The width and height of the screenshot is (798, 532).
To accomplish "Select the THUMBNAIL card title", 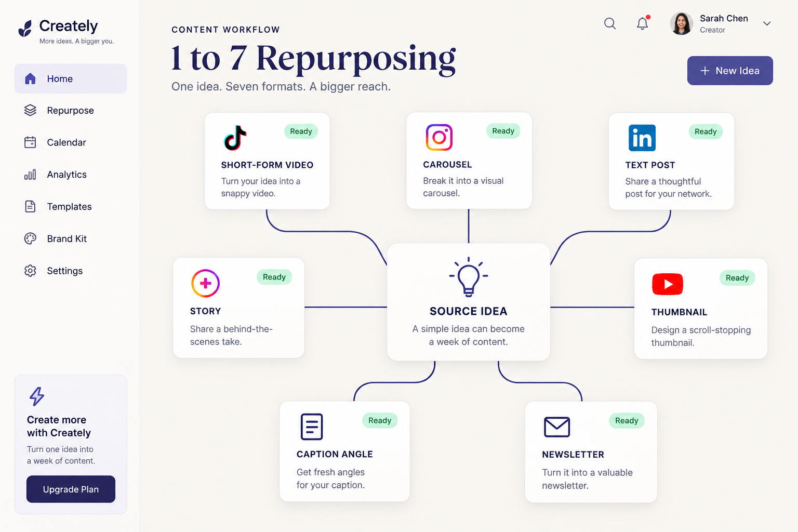I will pyautogui.click(x=679, y=312).
